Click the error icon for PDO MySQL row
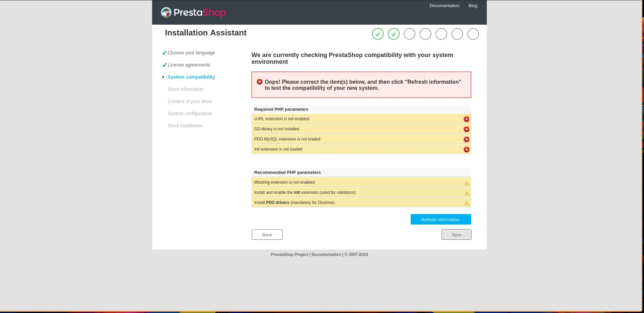 coord(467,139)
